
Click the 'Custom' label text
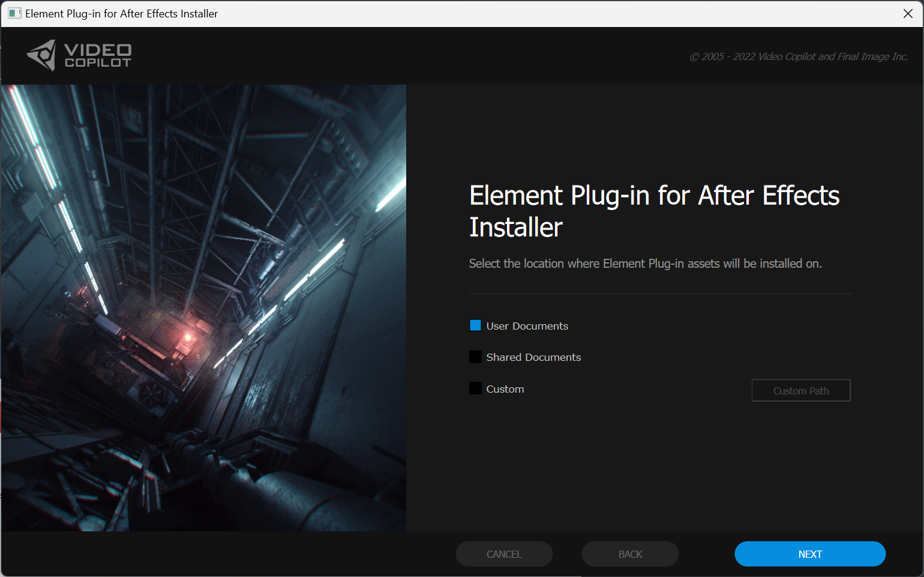[x=505, y=389]
